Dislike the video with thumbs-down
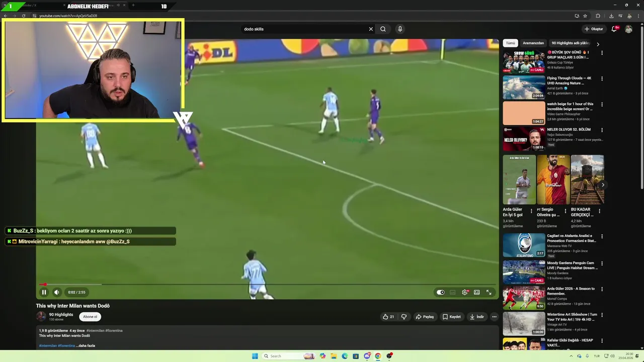 point(404,317)
